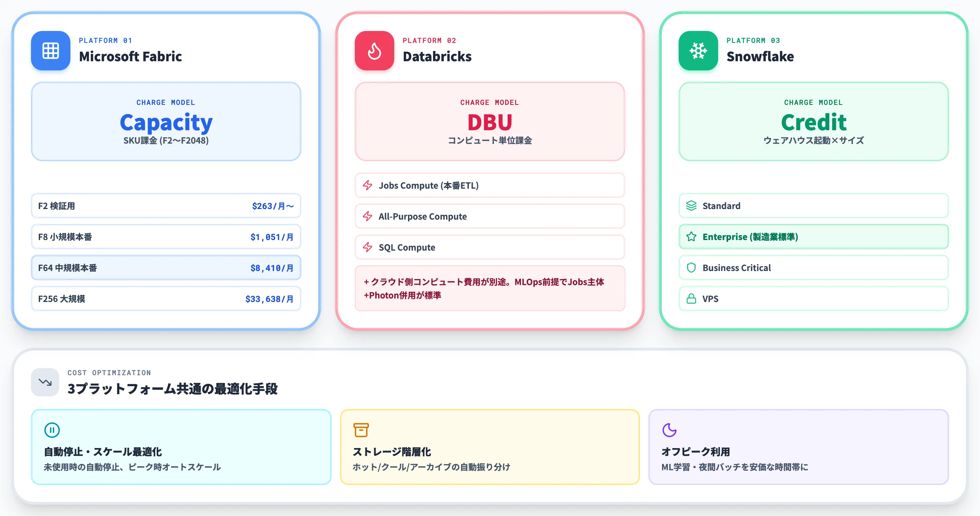Image resolution: width=980 pixels, height=516 pixels.
Task: Click the PLATFORM 01 label
Action: (x=105, y=40)
